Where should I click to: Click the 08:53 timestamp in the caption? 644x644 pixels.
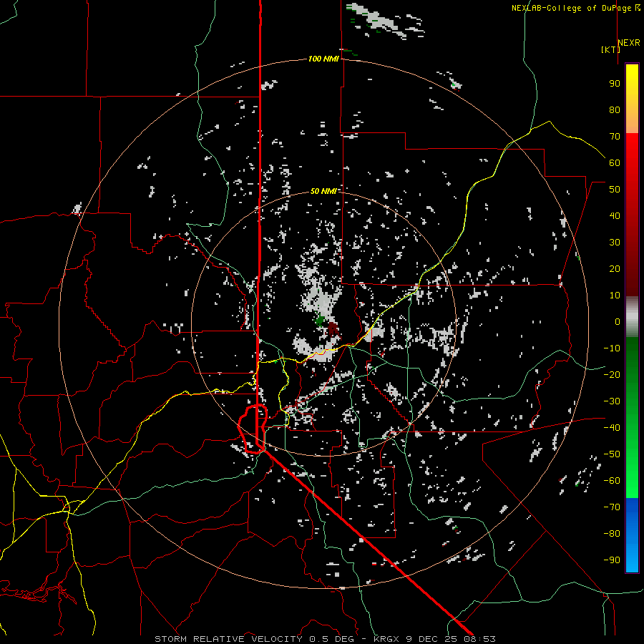[479, 639]
